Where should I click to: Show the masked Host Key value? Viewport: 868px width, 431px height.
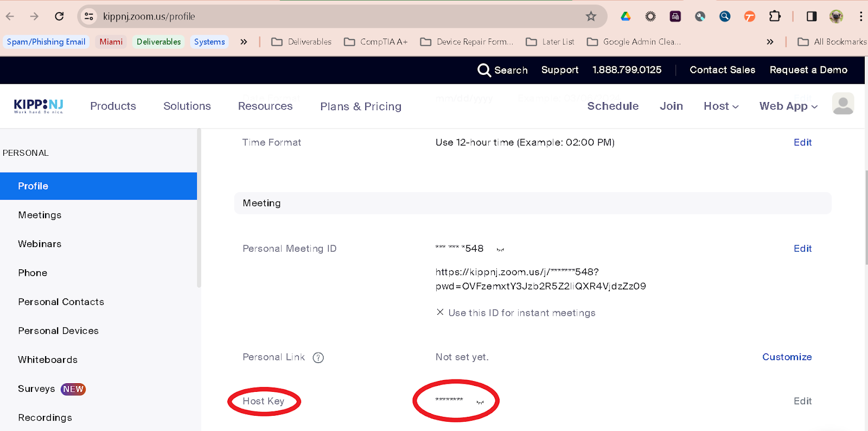pyautogui.click(x=480, y=402)
